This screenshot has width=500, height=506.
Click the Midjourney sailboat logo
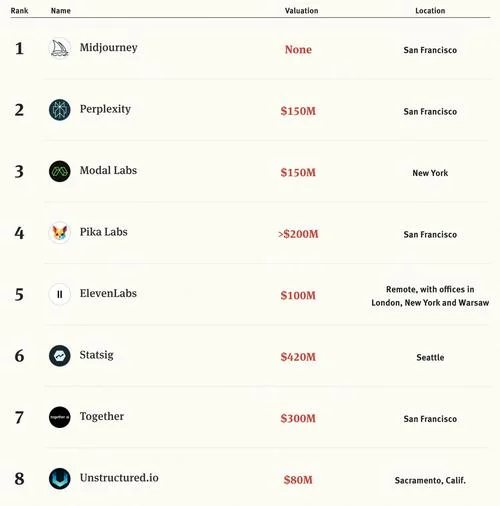pyautogui.click(x=60, y=48)
